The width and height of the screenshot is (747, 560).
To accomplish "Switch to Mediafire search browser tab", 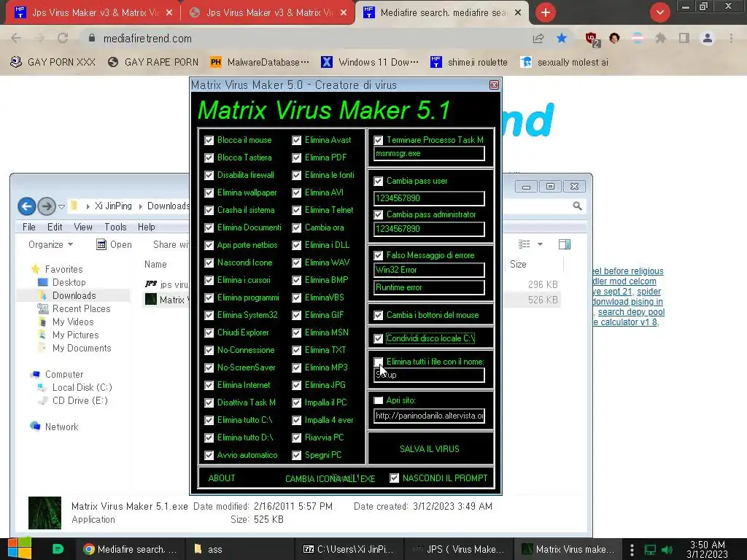I will pyautogui.click(x=441, y=12).
